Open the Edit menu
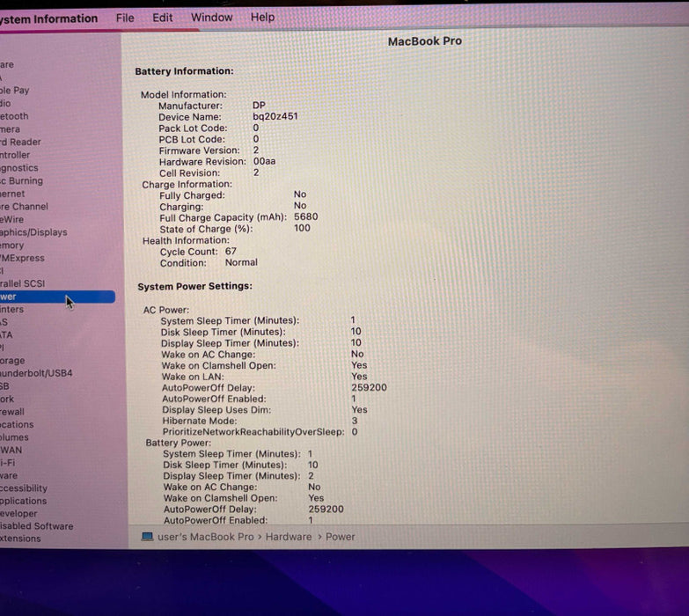689x616 pixels. coord(162,18)
